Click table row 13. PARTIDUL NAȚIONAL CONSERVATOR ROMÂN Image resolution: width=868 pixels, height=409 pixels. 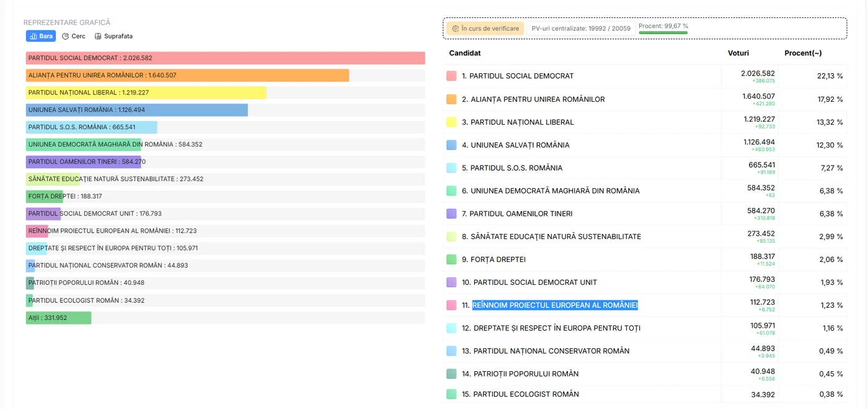645,351
